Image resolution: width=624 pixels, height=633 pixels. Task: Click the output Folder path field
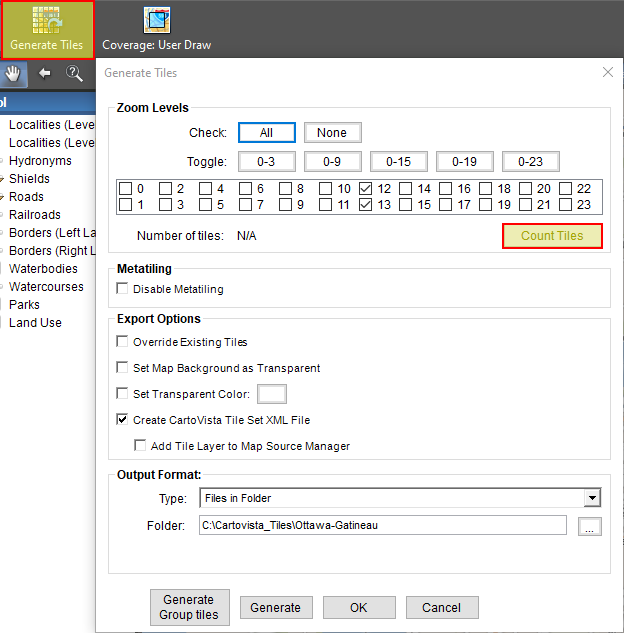click(383, 525)
